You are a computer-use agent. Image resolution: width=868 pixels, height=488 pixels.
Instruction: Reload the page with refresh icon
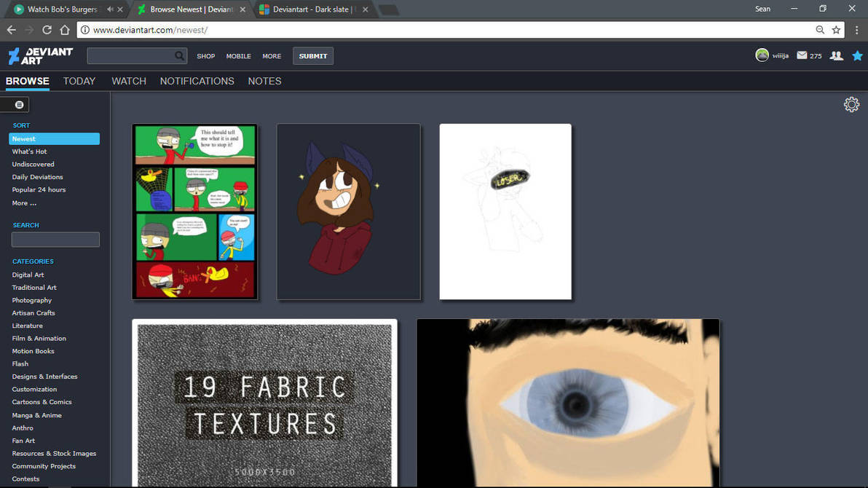pyautogui.click(x=47, y=30)
